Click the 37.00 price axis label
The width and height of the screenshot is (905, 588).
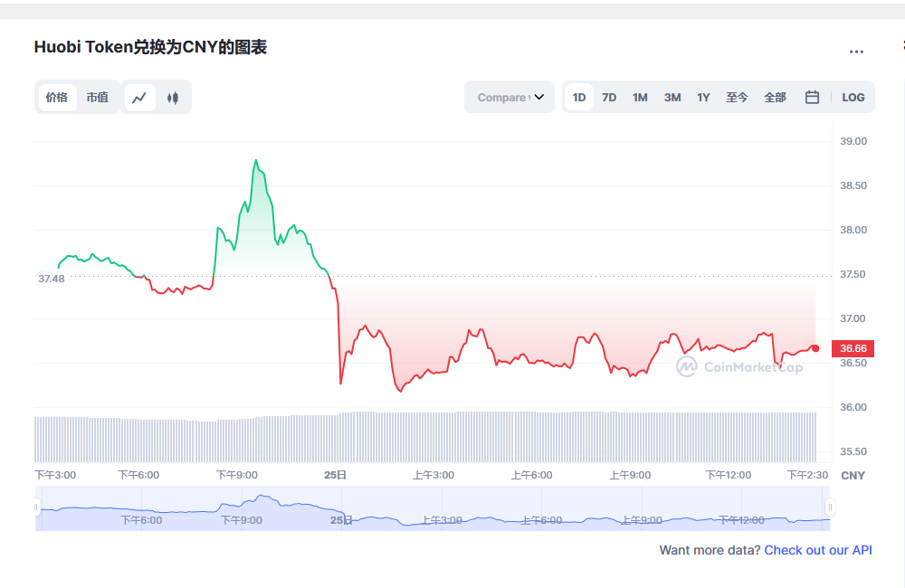pos(853,318)
